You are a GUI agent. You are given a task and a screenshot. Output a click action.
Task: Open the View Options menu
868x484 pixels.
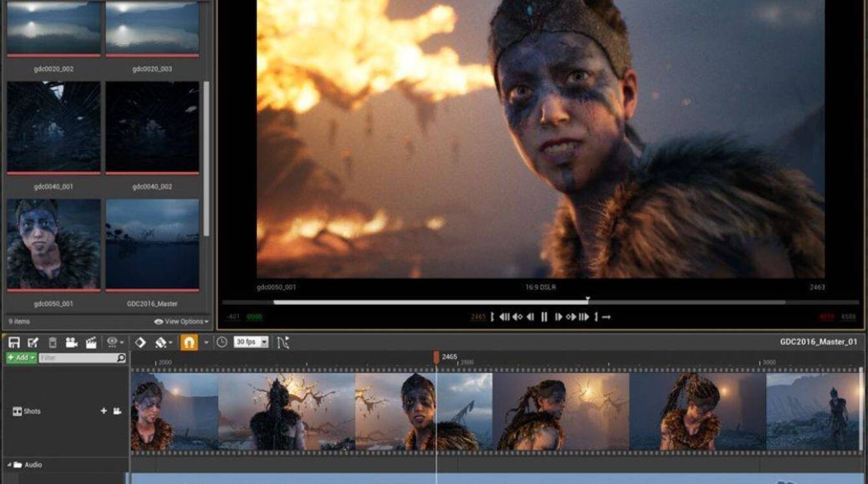click(x=181, y=321)
